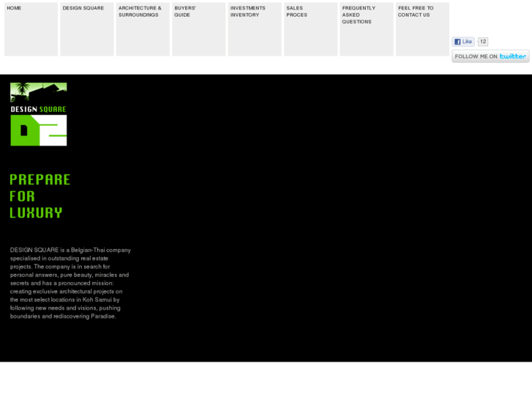Click the PREPARE FOR LUXURY heading
Image resolution: width=532 pixels, height=399 pixels.
point(40,196)
